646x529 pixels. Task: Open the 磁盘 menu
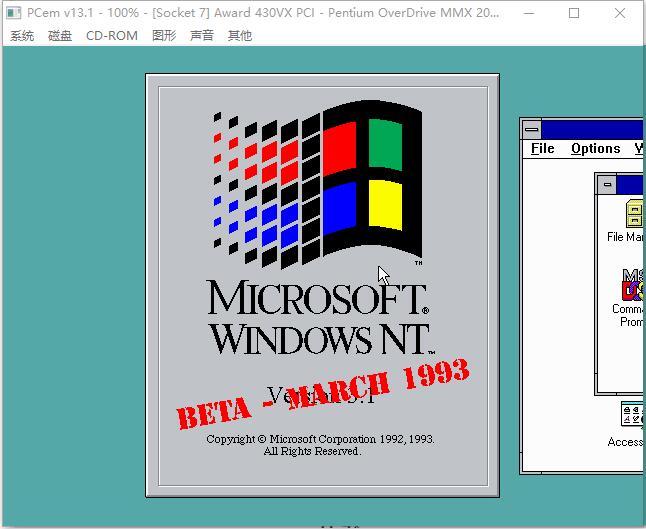pos(60,36)
